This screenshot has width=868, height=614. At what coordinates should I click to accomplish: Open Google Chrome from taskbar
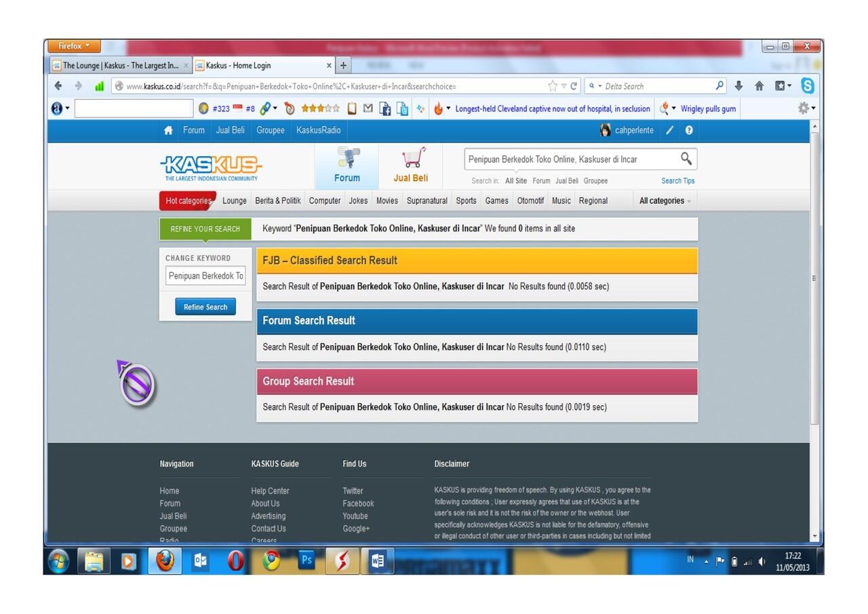271,561
